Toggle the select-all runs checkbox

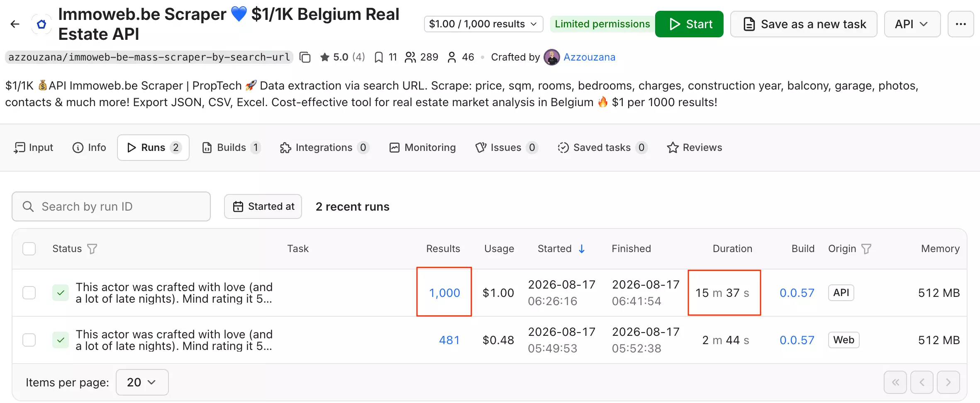(29, 249)
